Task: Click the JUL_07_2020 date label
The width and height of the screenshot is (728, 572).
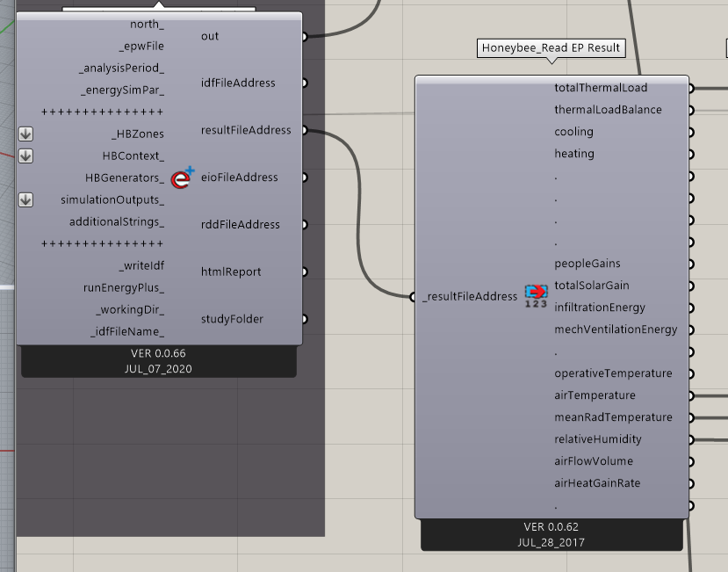Action: [158, 369]
